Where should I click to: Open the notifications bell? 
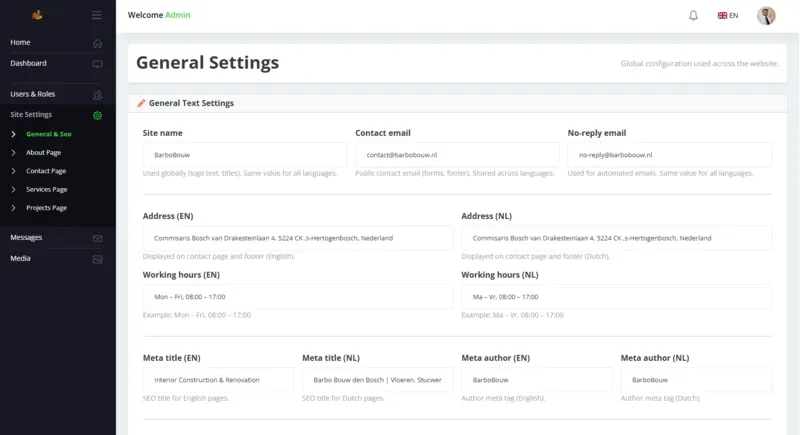point(693,15)
